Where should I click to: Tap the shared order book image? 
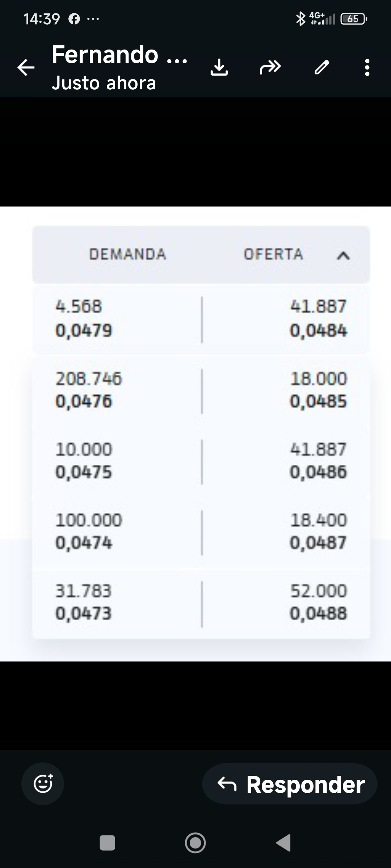pyautogui.click(x=195, y=434)
